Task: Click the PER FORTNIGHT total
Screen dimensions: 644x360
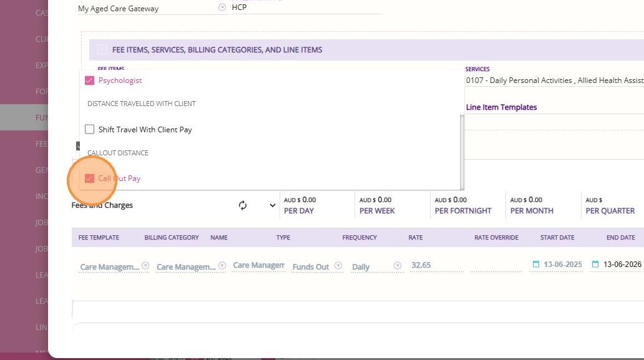Action: pos(463,205)
